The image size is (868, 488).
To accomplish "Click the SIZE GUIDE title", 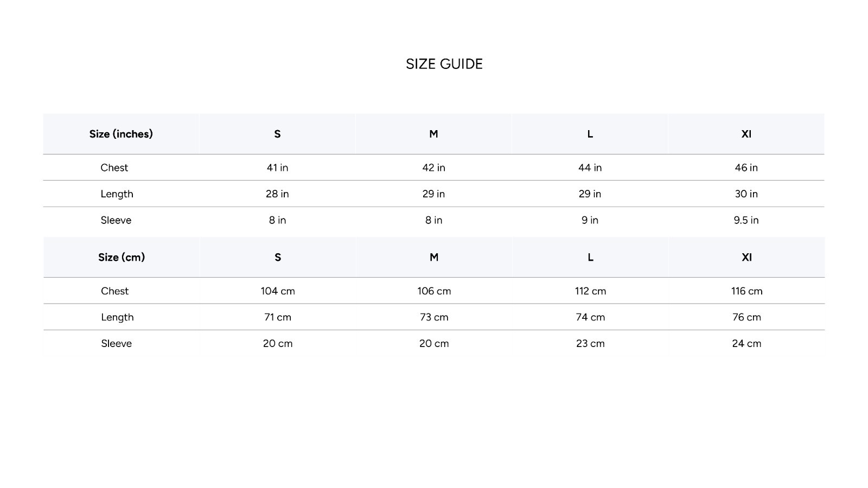I will tap(444, 64).
